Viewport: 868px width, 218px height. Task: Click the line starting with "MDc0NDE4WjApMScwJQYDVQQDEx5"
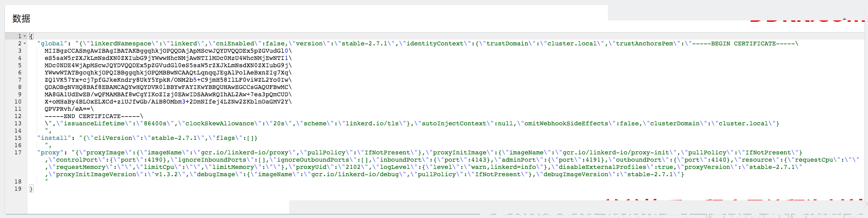(168, 65)
